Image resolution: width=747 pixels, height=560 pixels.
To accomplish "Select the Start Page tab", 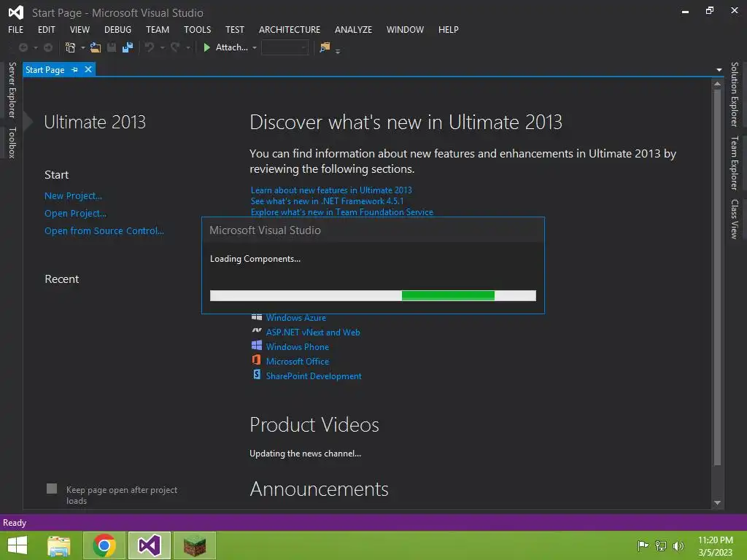I will [x=44, y=69].
